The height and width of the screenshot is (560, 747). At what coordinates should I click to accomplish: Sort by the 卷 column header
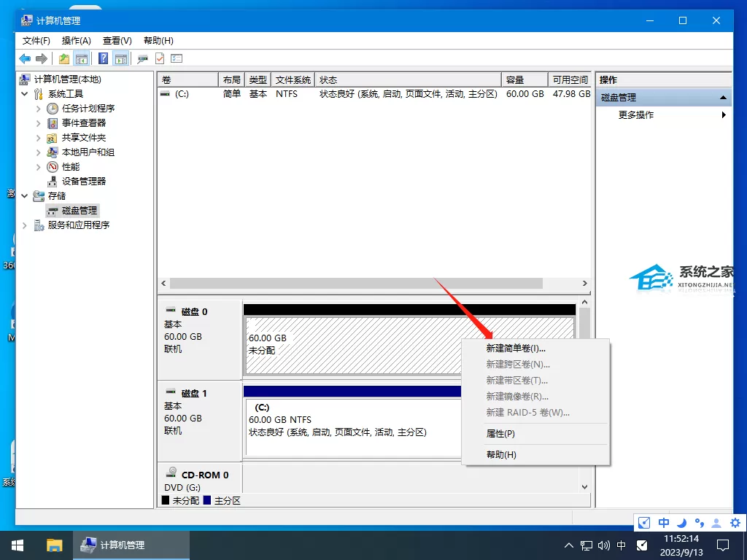coord(188,79)
